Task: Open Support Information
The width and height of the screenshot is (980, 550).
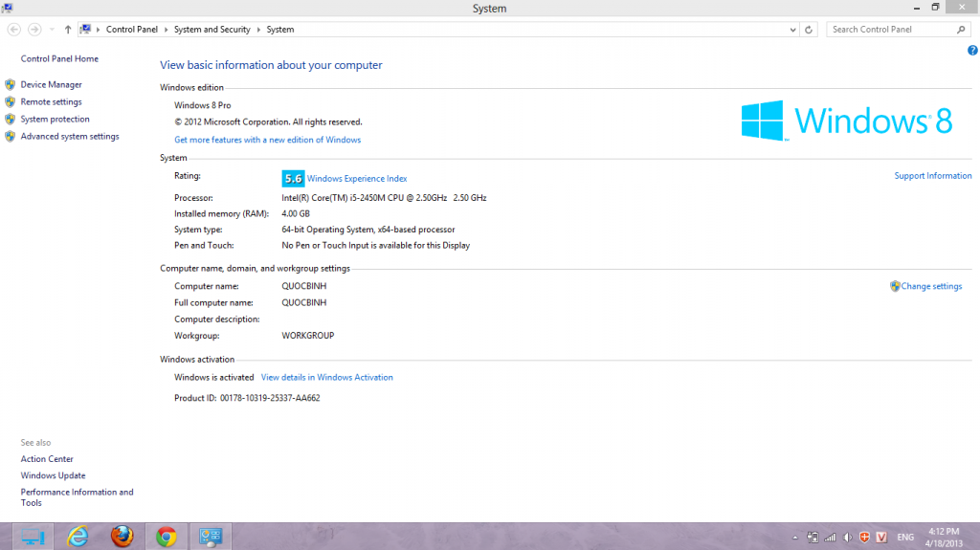Action: click(933, 176)
